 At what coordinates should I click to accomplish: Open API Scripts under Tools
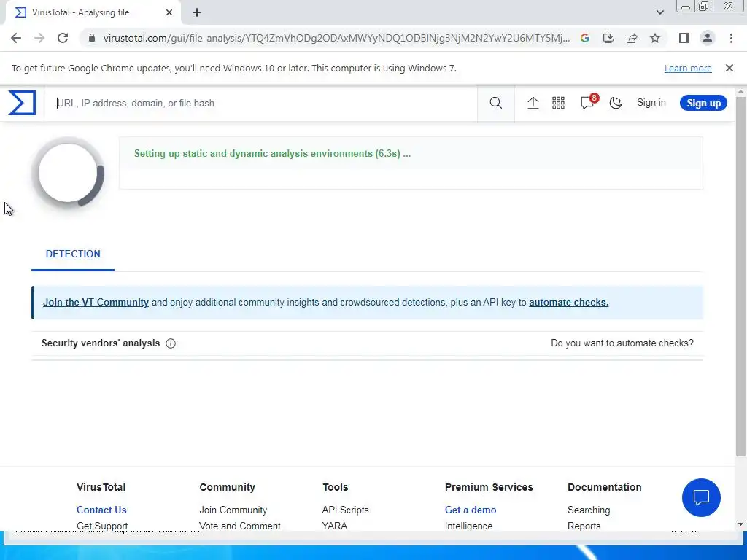tap(345, 510)
